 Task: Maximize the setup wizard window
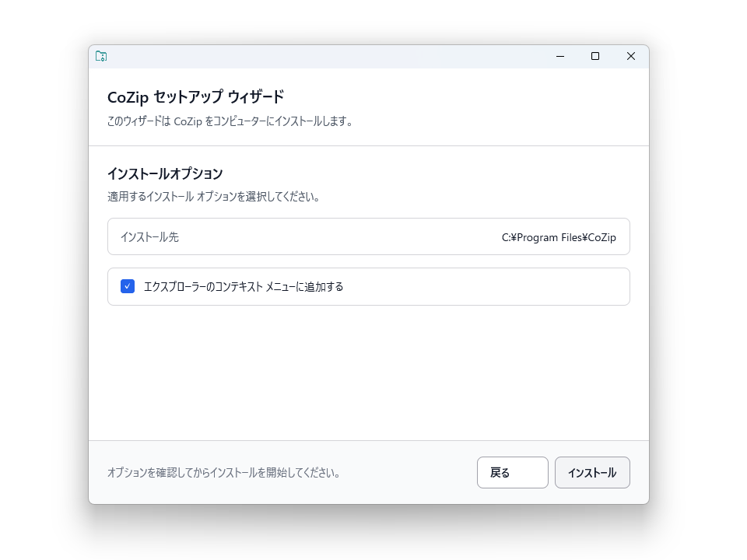click(x=595, y=56)
